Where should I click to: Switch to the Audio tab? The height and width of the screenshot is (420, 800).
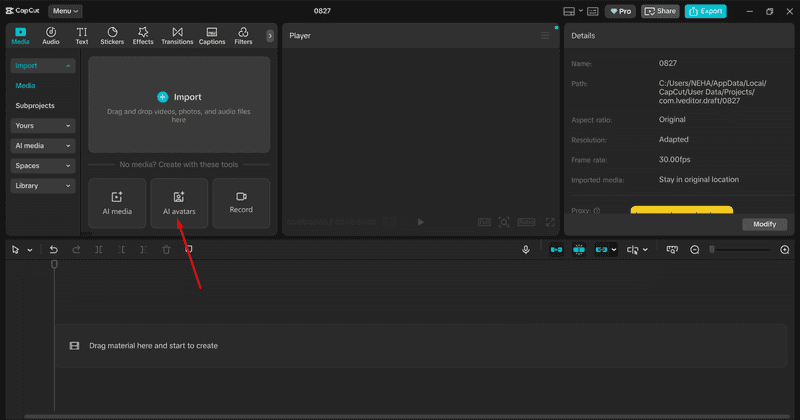pyautogui.click(x=51, y=36)
